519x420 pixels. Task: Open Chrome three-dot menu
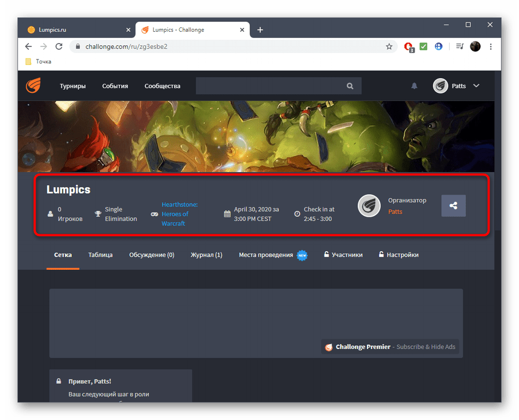[x=491, y=46]
